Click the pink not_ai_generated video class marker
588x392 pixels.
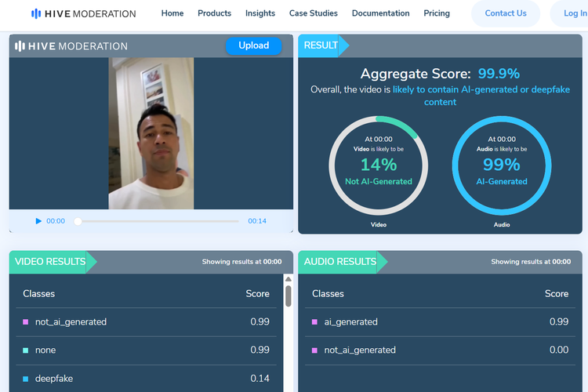(26, 322)
